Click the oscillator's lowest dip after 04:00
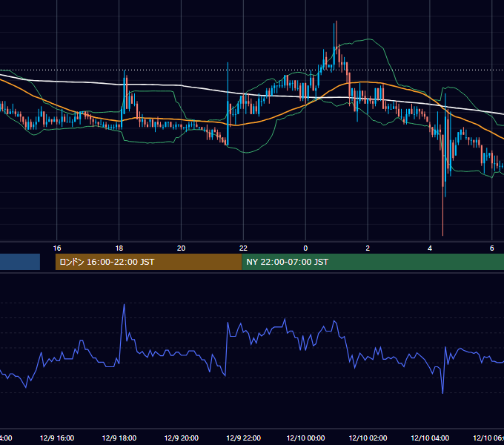504x445 pixels. 443,392
